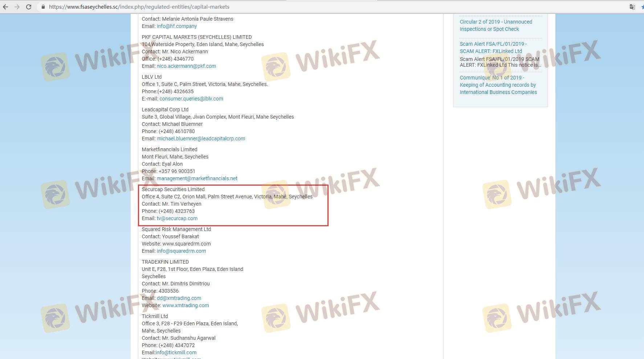Screen dimensions: 644x359
Task: Select Marketfinancials Limited entity name
Action: (170, 149)
